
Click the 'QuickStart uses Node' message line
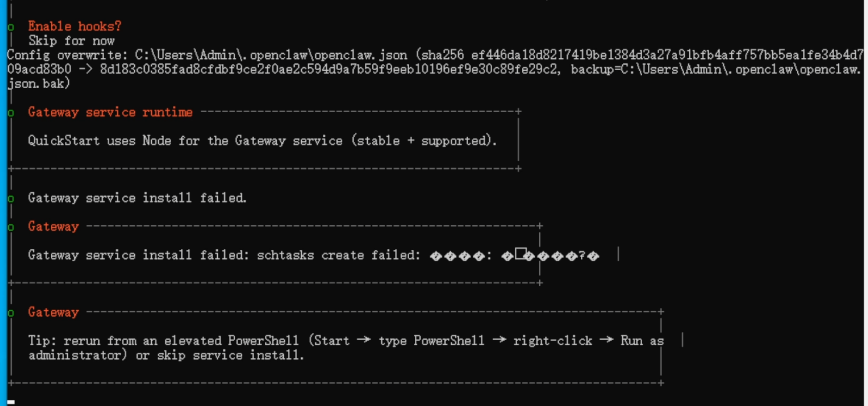tap(263, 141)
